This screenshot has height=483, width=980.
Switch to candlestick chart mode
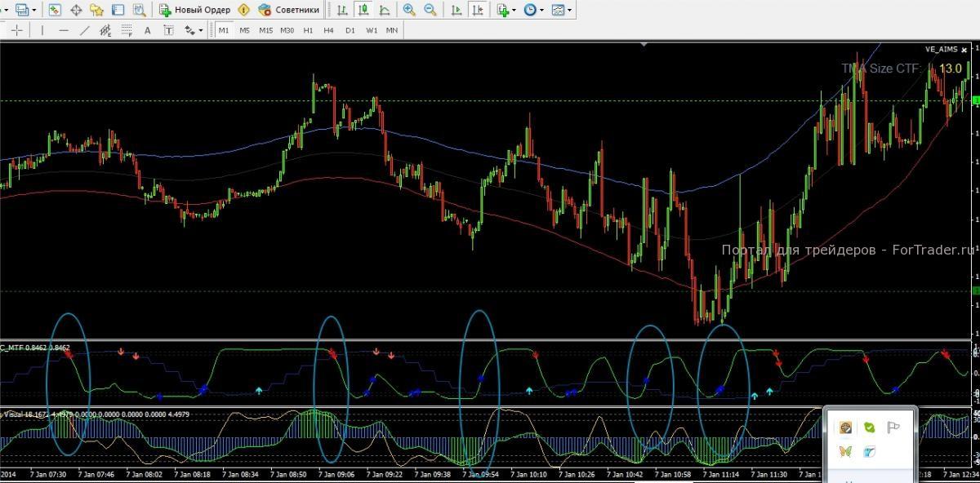click(363, 11)
